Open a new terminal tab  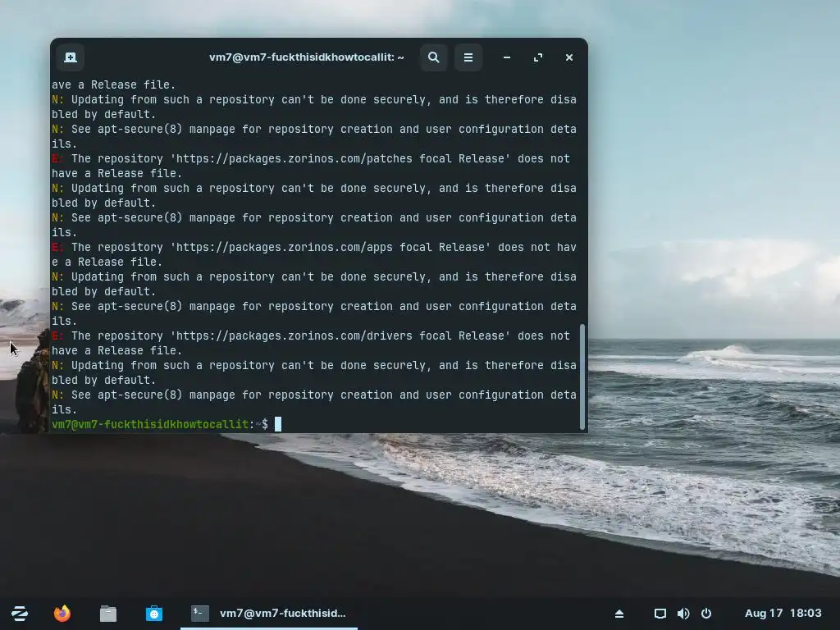(x=71, y=57)
